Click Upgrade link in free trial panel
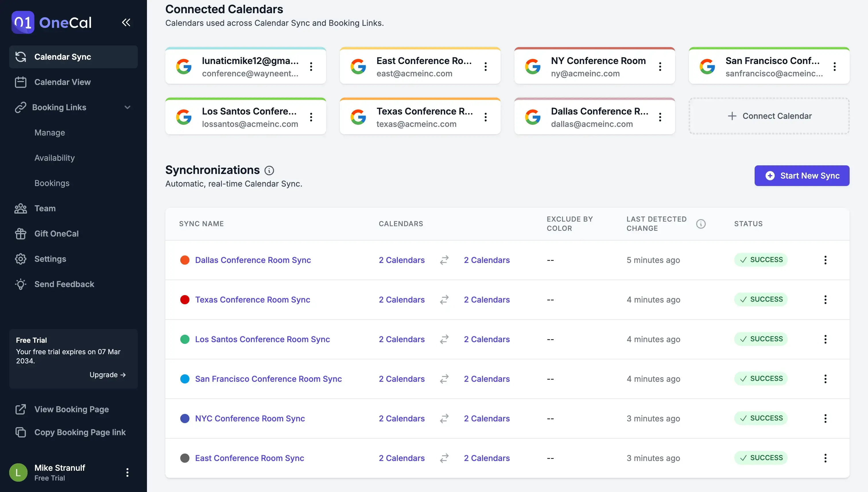 point(107,375)
